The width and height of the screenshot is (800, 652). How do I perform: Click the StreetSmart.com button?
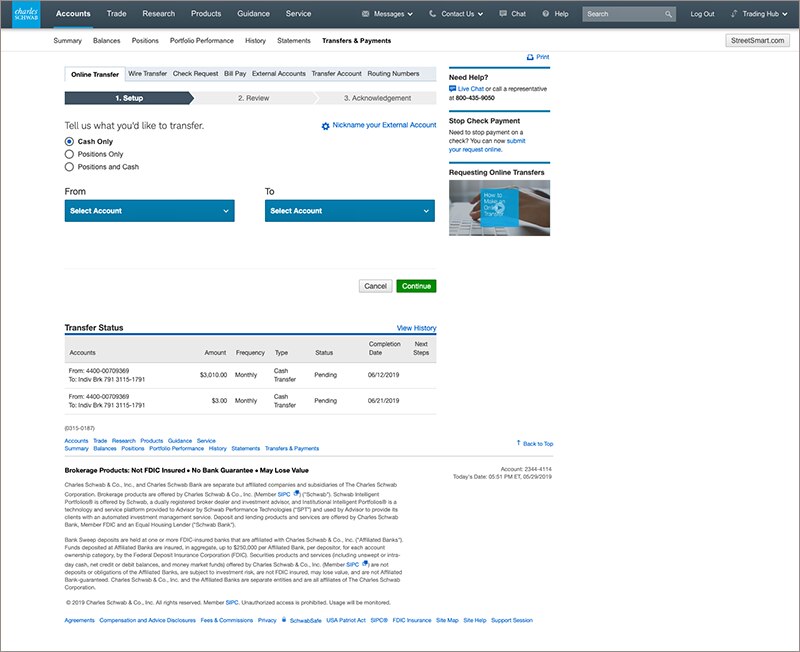pyautogui.click(x=758, y=41)
